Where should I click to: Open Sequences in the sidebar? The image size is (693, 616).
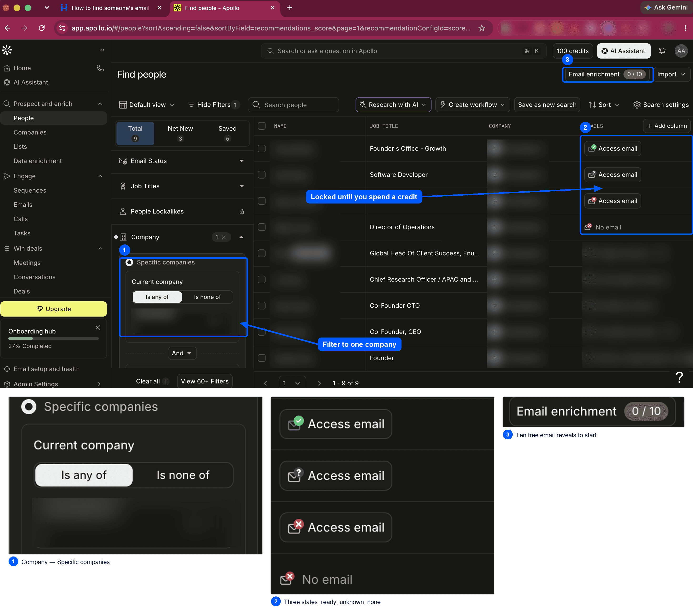click(x=30, y=190)
